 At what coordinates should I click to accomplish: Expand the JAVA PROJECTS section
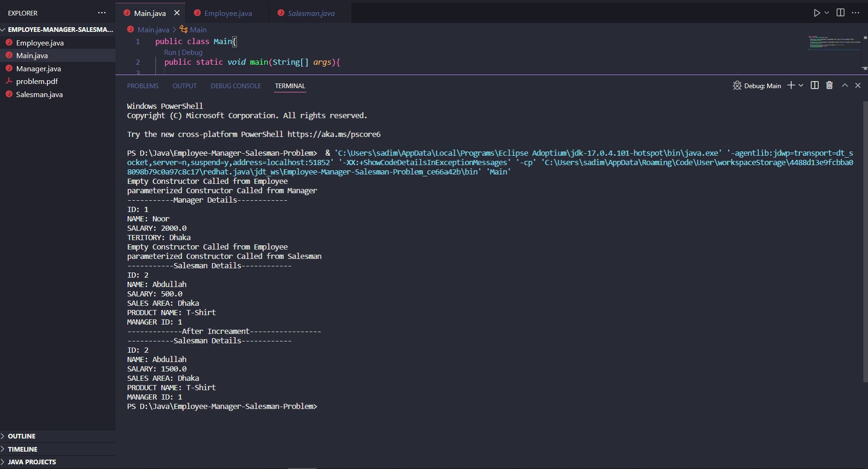tap(58, 462)
